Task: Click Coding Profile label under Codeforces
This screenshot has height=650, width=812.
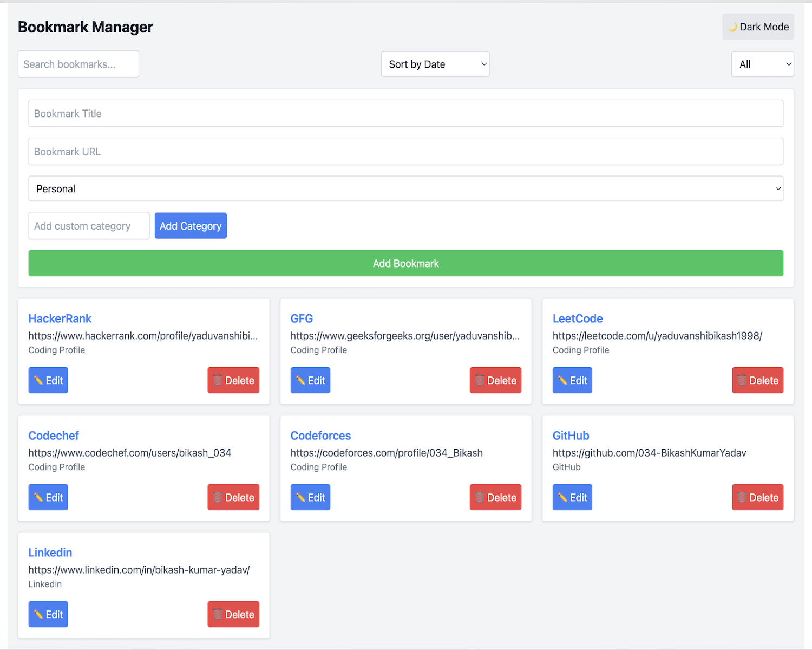Action: (x=319, y=467)
